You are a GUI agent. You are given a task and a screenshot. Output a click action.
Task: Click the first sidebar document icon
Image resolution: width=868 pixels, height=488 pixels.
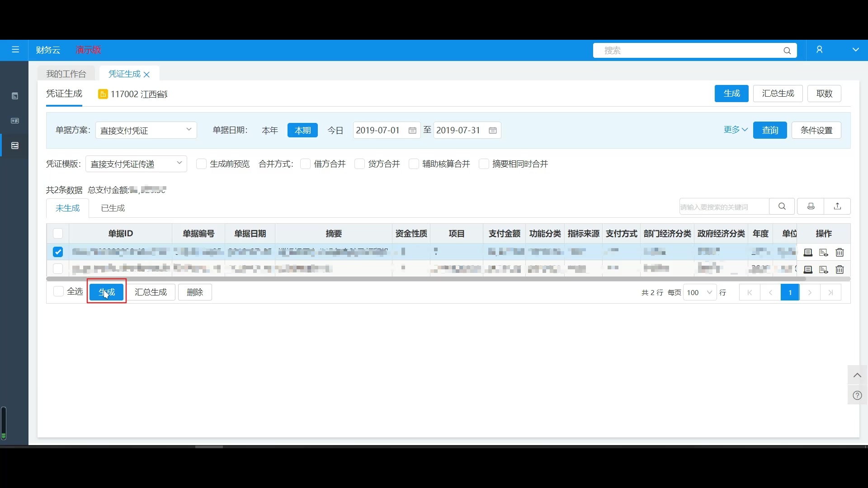pos(15,96)
